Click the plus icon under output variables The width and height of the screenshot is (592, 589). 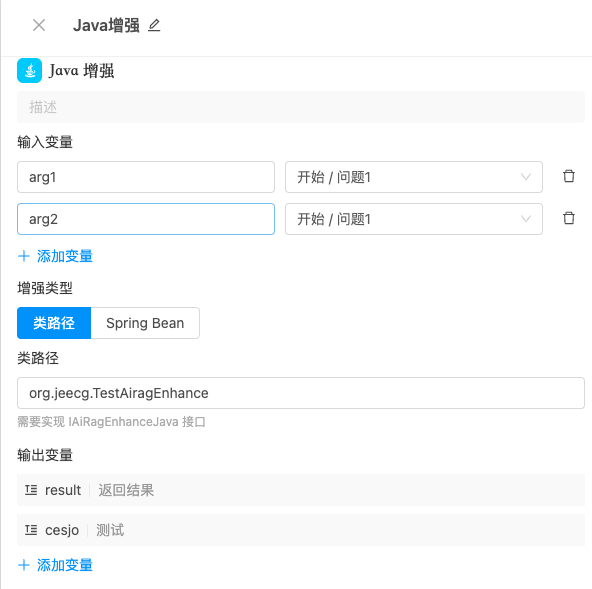(x=24, y=565)
